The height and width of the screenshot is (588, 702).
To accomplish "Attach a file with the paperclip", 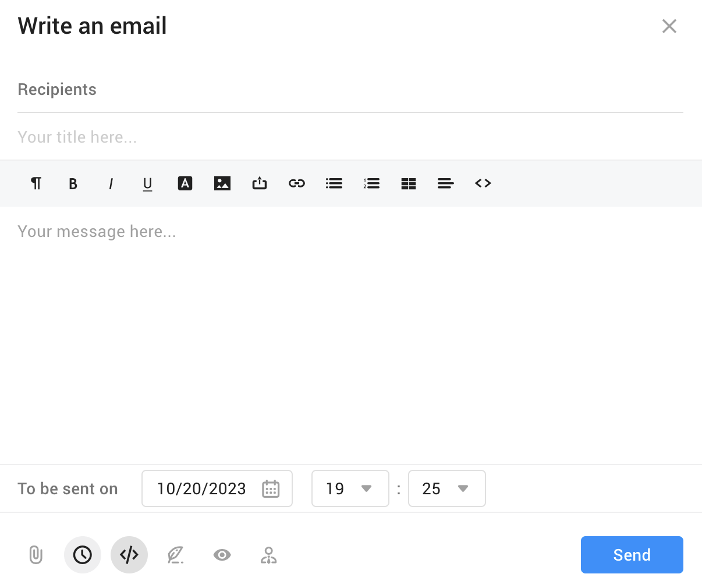I will pos(36,555).
